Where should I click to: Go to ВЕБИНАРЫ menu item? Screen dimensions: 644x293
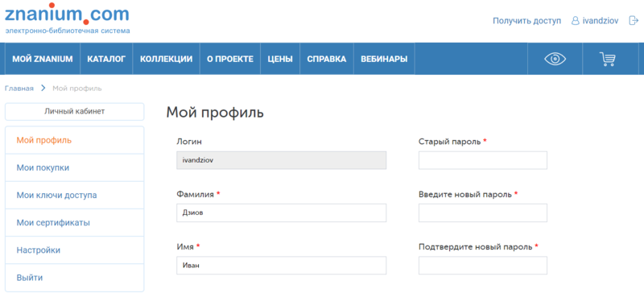click(x=384, y=59)
